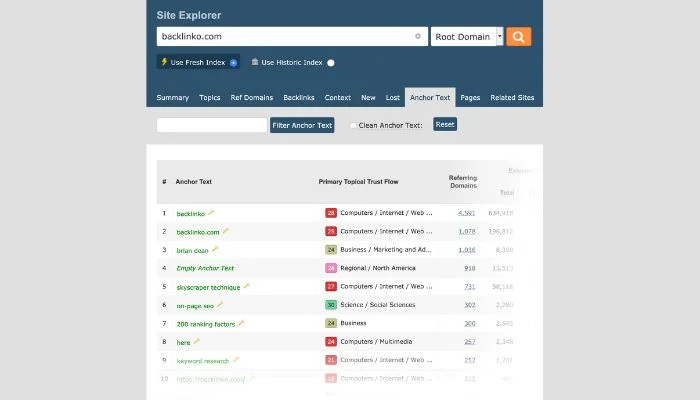The image size is (700, 400).
Task: Click 'Regional / North America' topic text
Action: [x=378, y=268]
